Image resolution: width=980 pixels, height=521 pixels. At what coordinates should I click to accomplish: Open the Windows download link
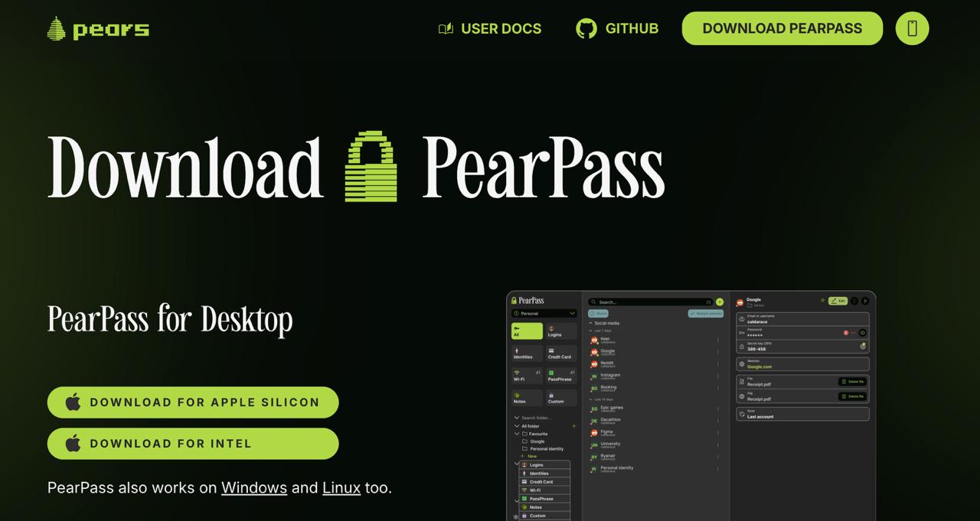254,487
